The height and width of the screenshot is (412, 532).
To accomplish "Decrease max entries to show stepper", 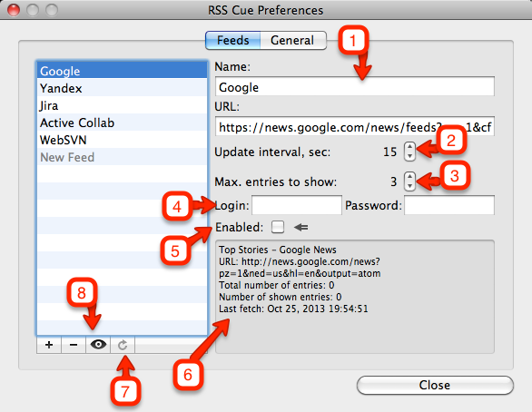I will (409, 186).
